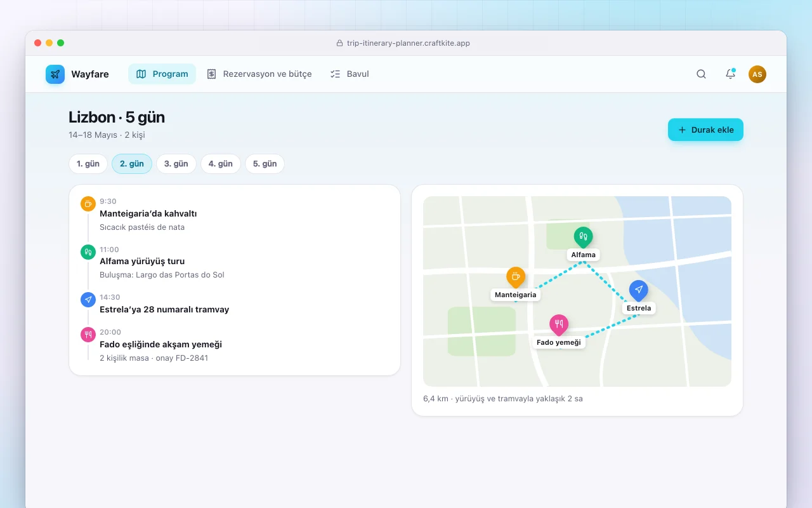812x508 pixels.
Task: Switch to Bavul tab
Action: [x=350, y=74]
